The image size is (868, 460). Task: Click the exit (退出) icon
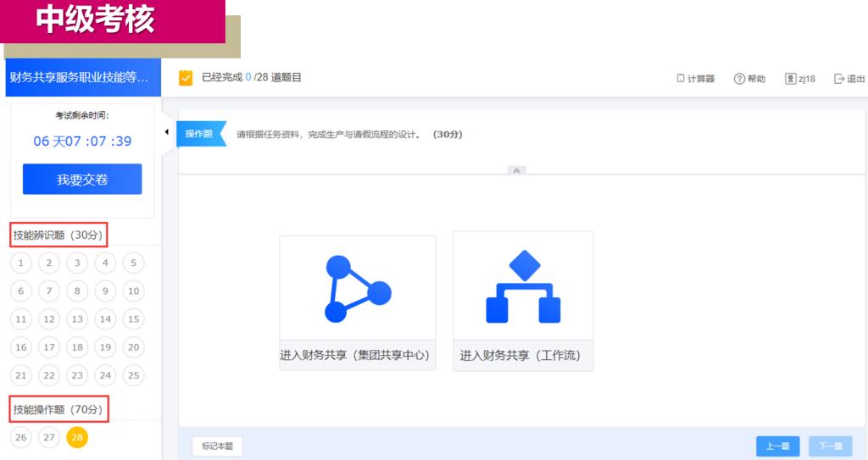(x=839, y=79)
